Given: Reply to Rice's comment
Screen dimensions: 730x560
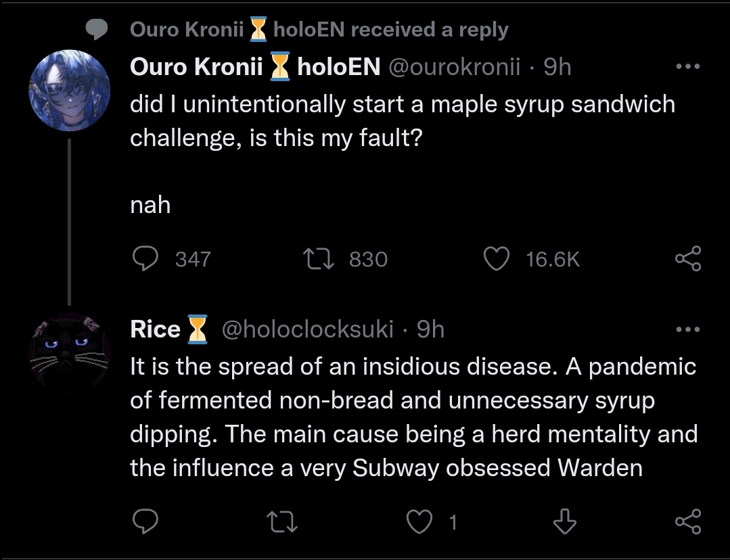Looking at the screenshot, I should coord(143,521).
